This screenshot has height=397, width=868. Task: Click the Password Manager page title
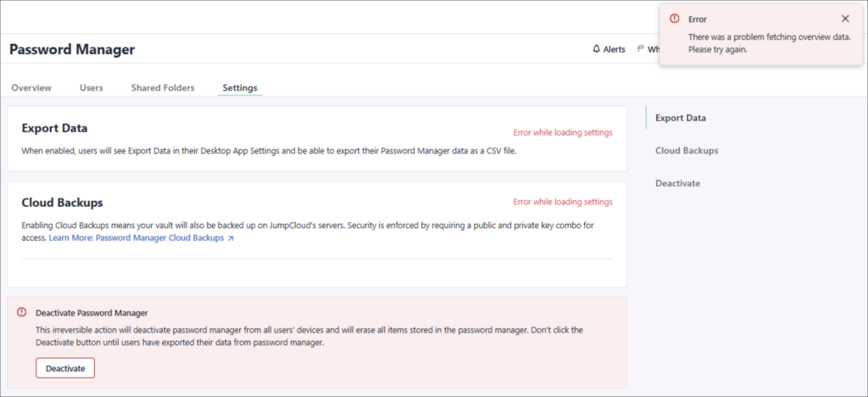(72, 49)
